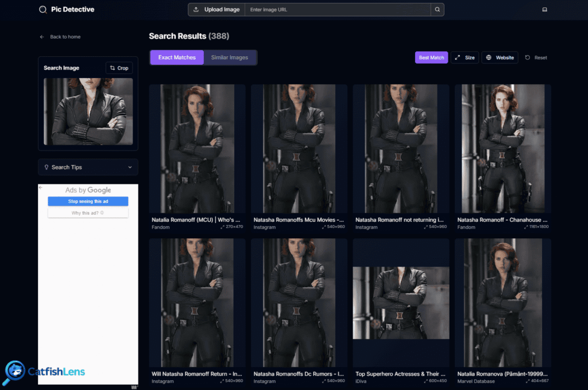The height and width of the screenshot is (390, 588).
Task: Switch to the Exact Matches tab
Action: (177, 57)
